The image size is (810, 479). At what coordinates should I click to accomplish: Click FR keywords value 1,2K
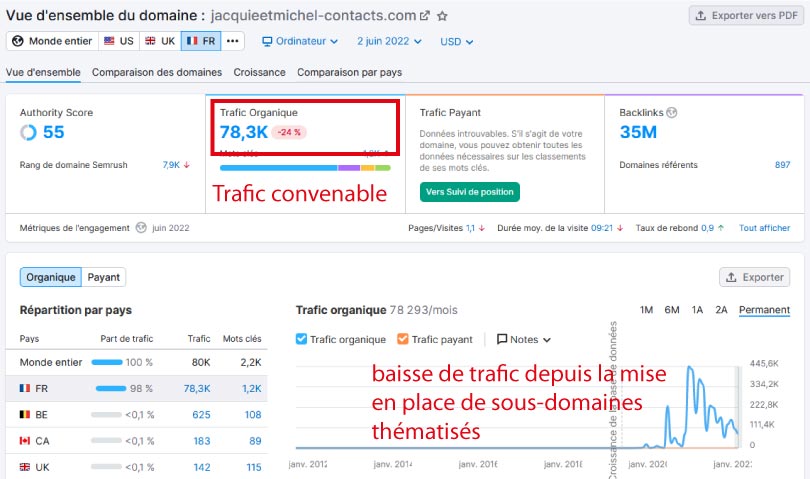[x=252, y=388]
